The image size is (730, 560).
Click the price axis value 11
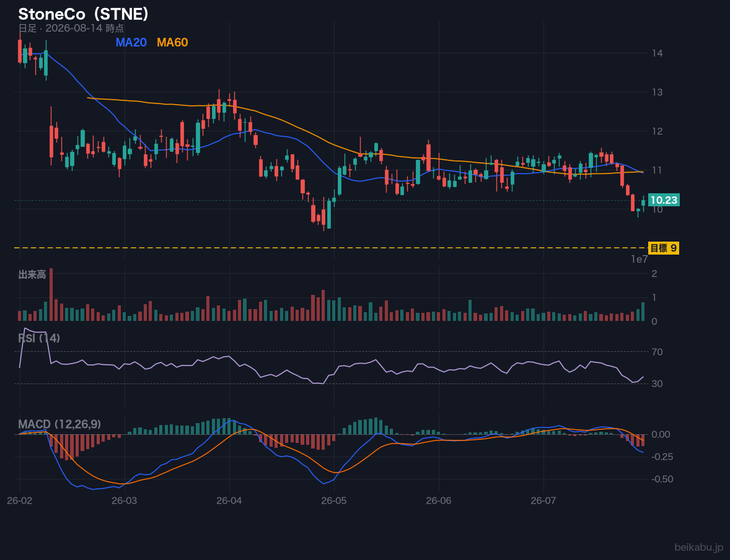(657, 170)
